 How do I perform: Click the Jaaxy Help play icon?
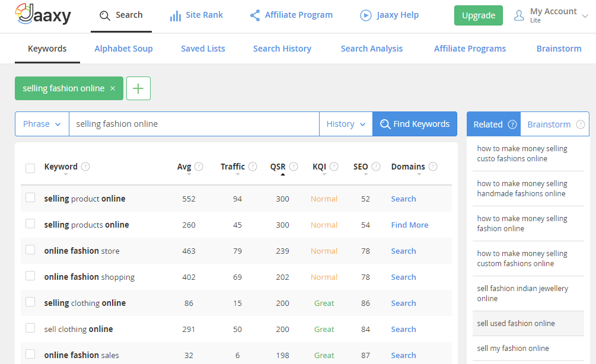click(x=366, y=15)
